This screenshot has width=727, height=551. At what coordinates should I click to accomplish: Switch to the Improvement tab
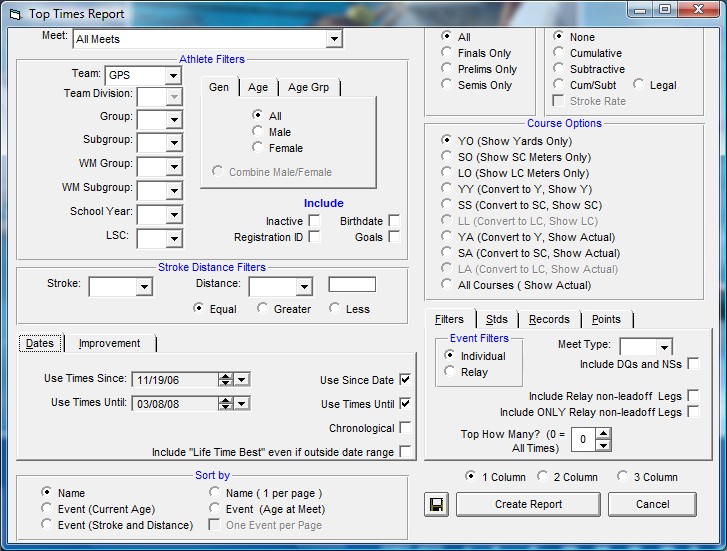coord(109,343)
